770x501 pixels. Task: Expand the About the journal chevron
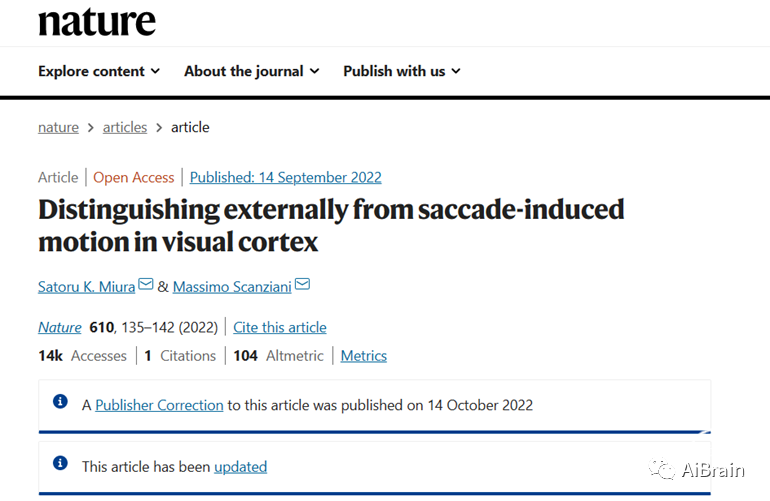(315, 71)
